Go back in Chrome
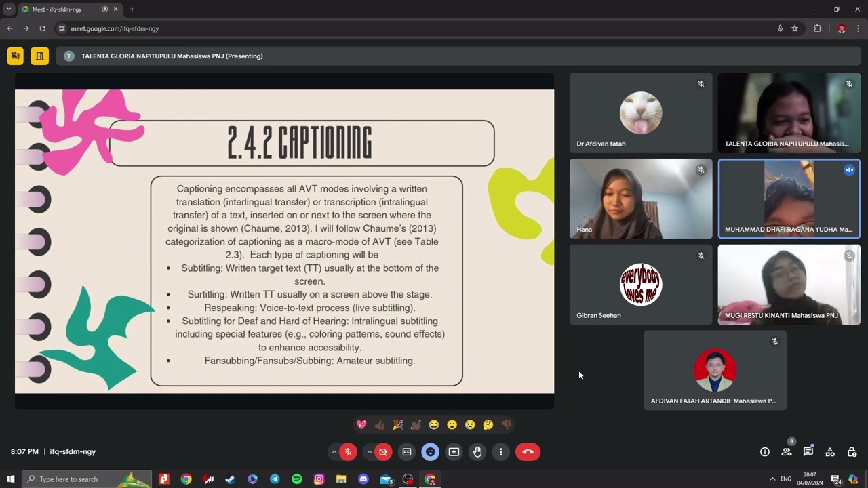The height and width of the screenshot is (488, 868). (9, 28)
